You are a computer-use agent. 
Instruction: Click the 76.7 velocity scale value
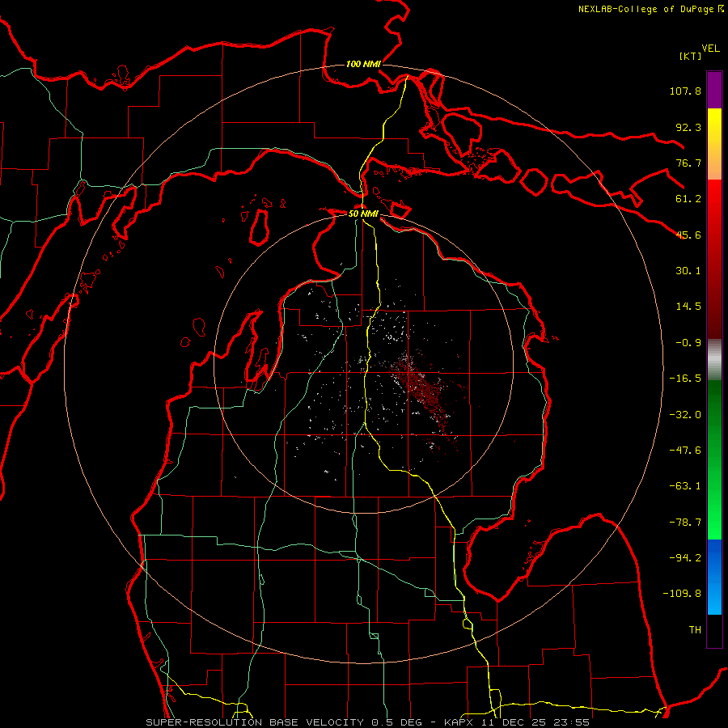(x=688, y=163)
